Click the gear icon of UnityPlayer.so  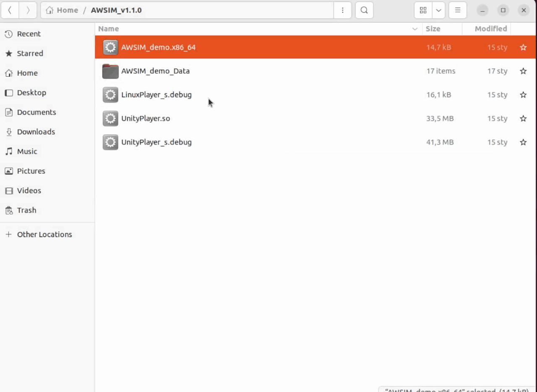[x=110, y=118]
